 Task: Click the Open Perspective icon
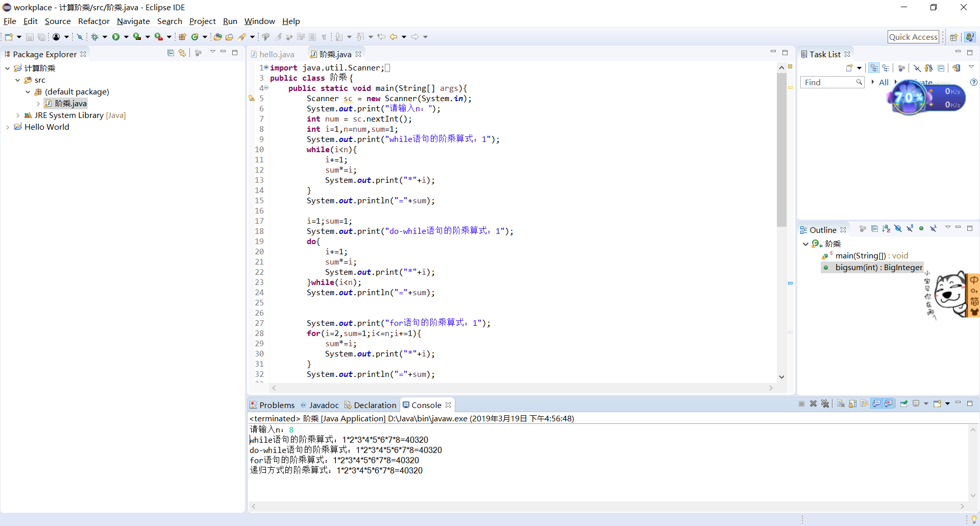click(953, 37)
